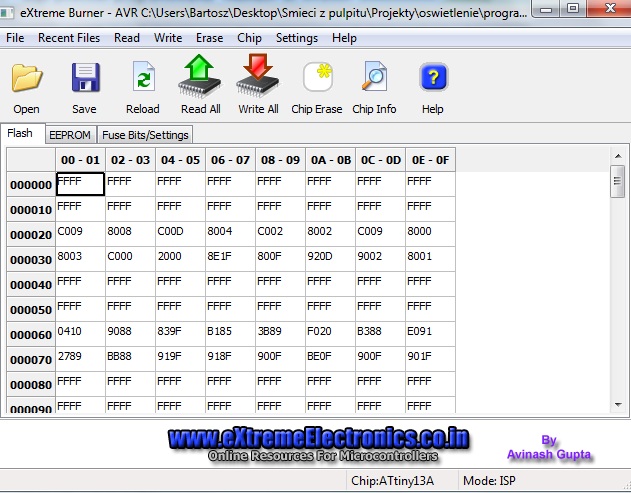Select cell 8004 in row 000020
631x493 pixels.
pyautogui.click(x=230, y=234)
